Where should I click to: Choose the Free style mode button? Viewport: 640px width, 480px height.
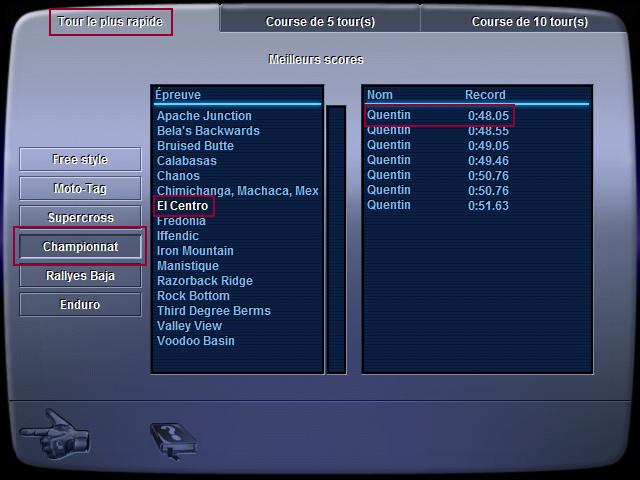click(80, 160)
